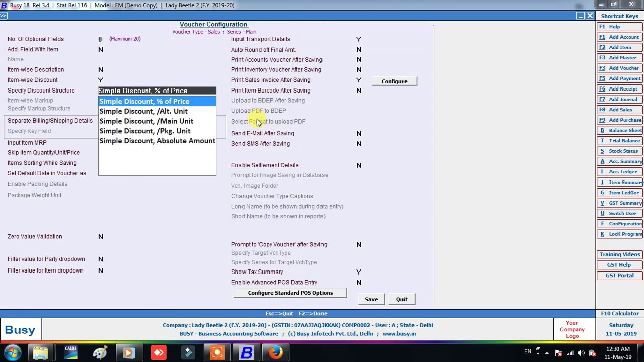This screenshot has width=644, height=362.
Task: Click Add Purchase shortcut
Action: [x=620, y=120]
